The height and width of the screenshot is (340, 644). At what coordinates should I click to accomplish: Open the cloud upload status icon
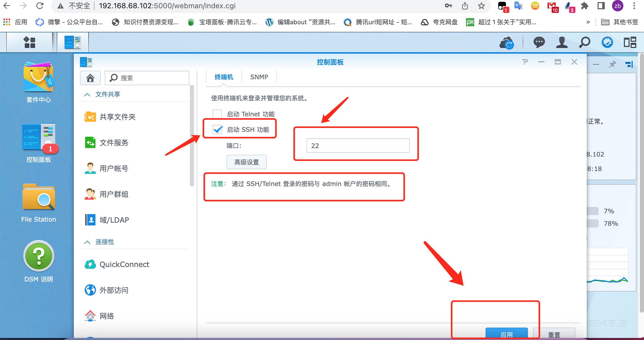(506, 43)
